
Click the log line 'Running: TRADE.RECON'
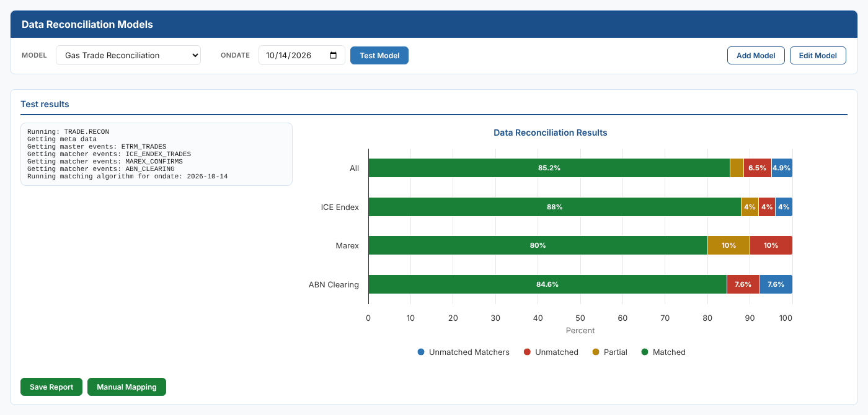click(68, 132)
